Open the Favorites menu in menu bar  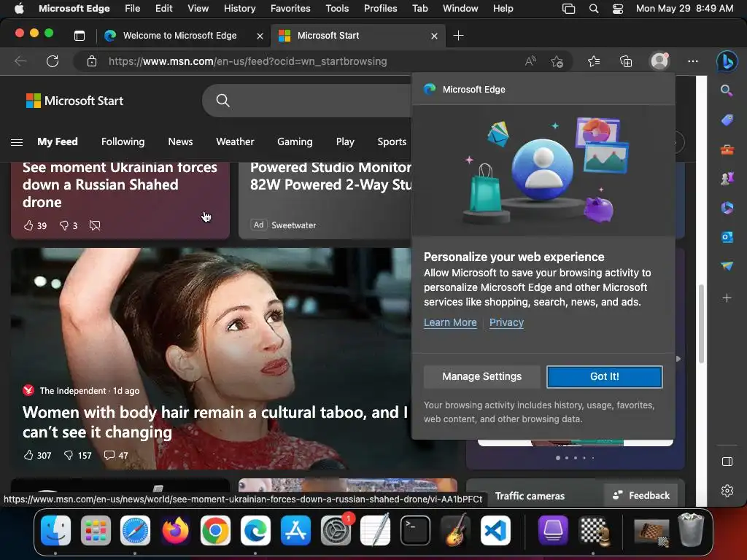(x=290, y=9)
